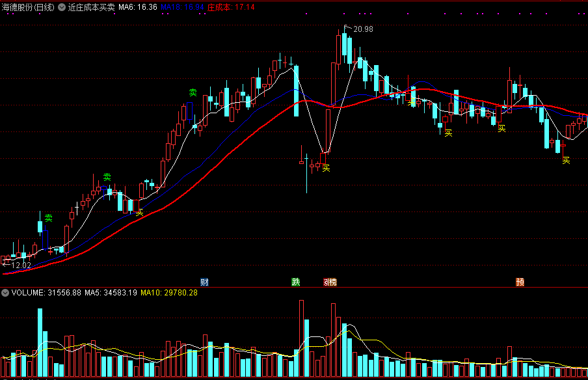
Task: Click the blue MA18 value label
Action: click(182, 7)
